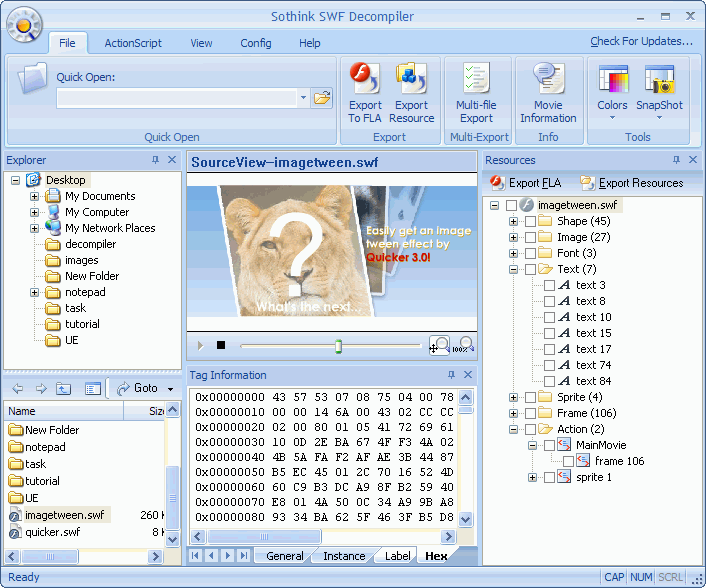Viewport: 706px width, 588px height.
Task: Open the Colors tool
Action: point(612,93)
